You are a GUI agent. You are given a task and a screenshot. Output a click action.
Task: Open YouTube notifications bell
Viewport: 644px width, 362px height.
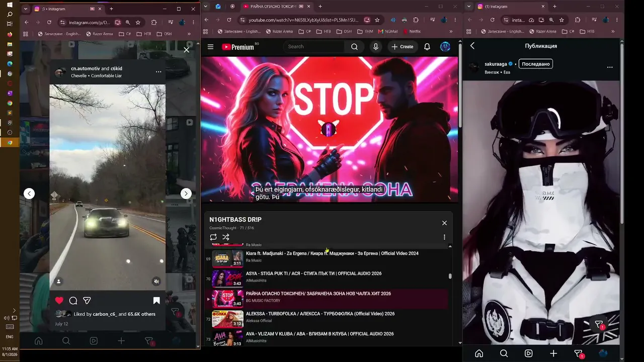pos(427,47)
